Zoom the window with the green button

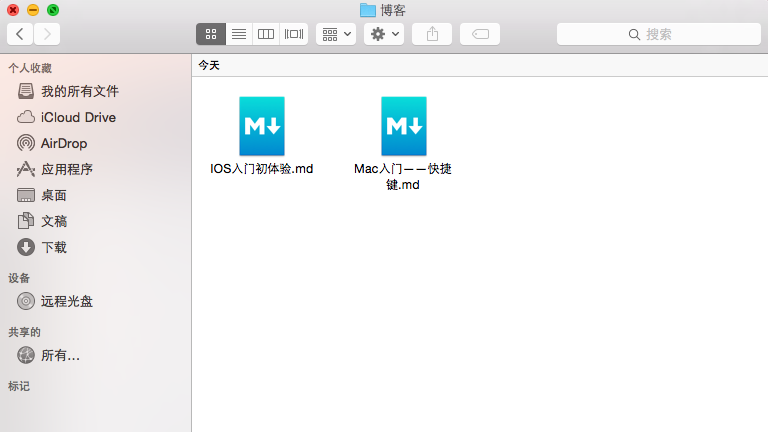coord(53,10)
